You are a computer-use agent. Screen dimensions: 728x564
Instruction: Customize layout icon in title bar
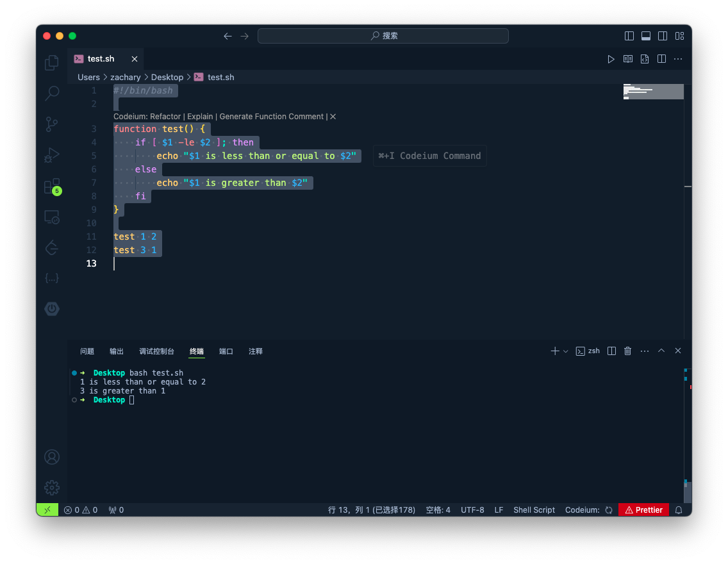click(680, 36)
